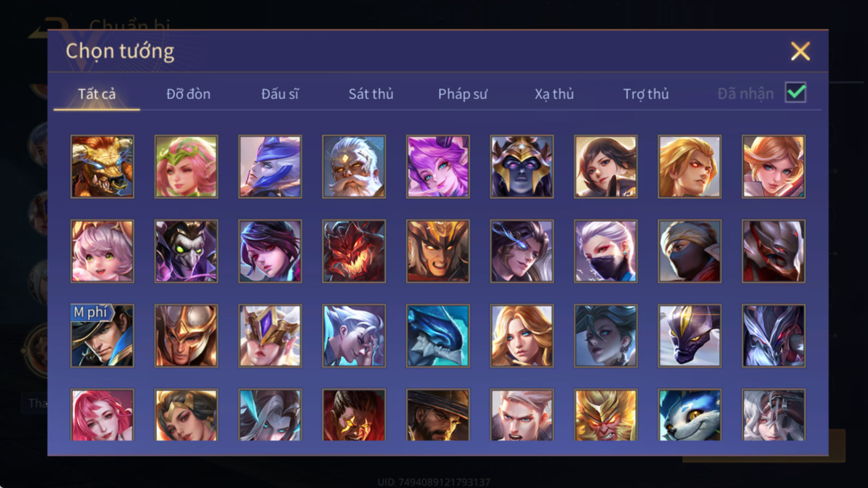868x488 pixels.
Task: Pick the red lava demon hero
Action: pos(354,251)
